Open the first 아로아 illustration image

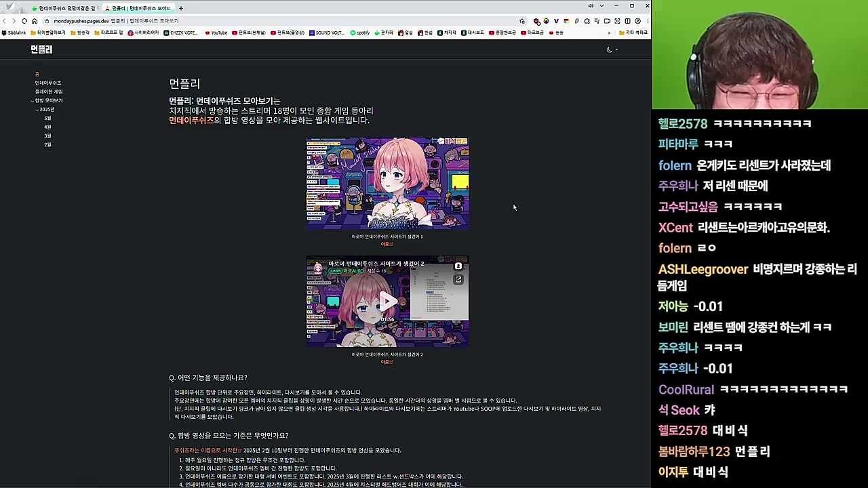(387, 183)
